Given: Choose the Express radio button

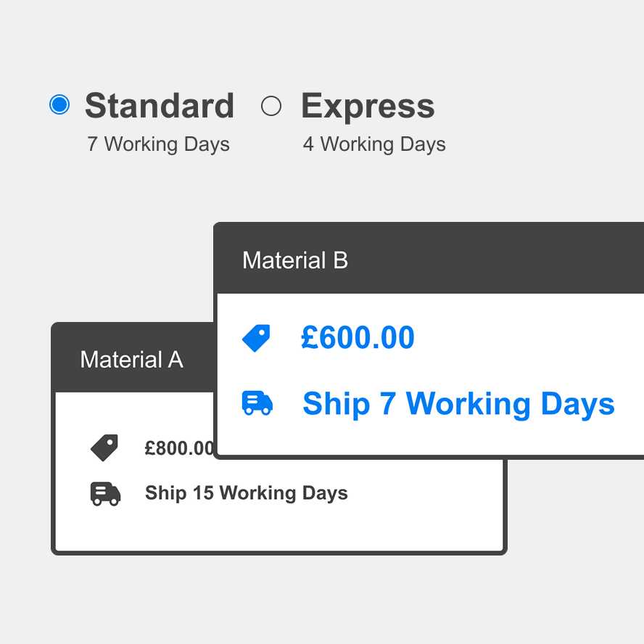Looking at the screenshot, I should 271,106.
